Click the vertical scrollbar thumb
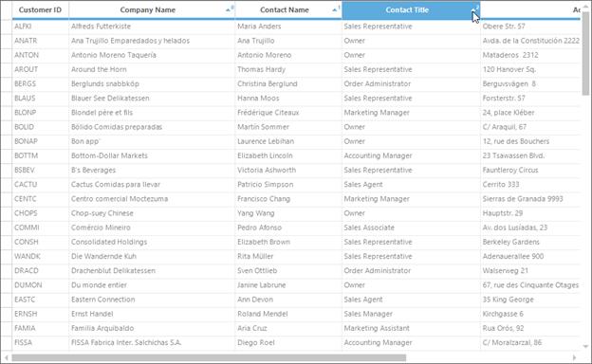This screenshot has height=364, width=592. coord(585,53)
